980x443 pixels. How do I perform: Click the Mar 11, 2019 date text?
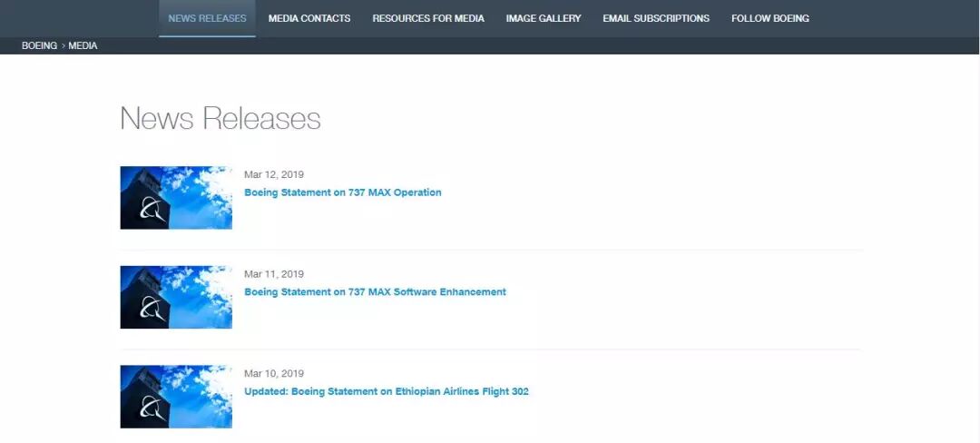(x=274, y=273)
